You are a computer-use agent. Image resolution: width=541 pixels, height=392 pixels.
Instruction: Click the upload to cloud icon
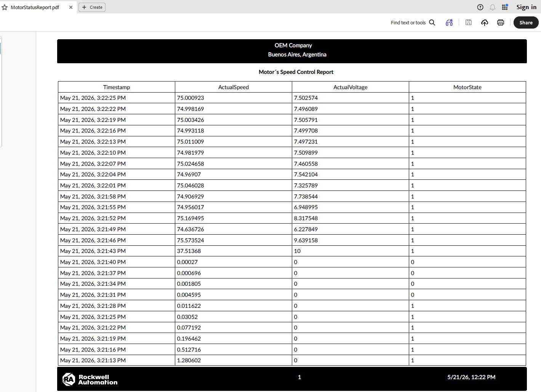(x=485, y=22)
